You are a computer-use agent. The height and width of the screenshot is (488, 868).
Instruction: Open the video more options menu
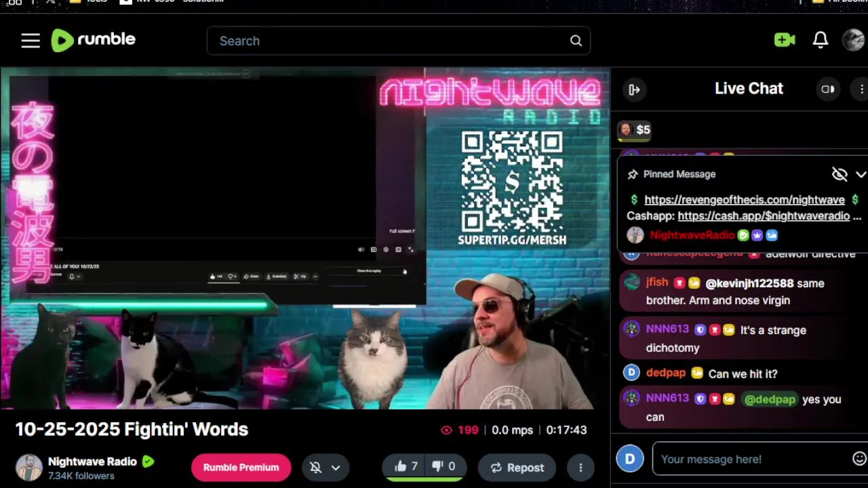click(x=580, y=467)
